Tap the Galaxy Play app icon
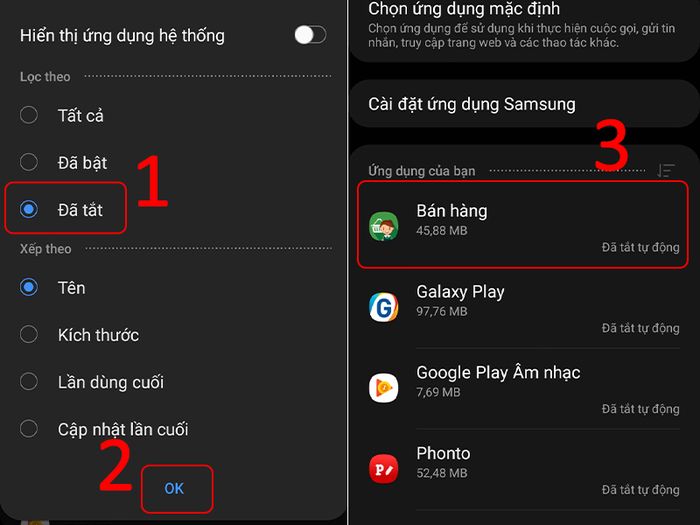 (383, 307)
